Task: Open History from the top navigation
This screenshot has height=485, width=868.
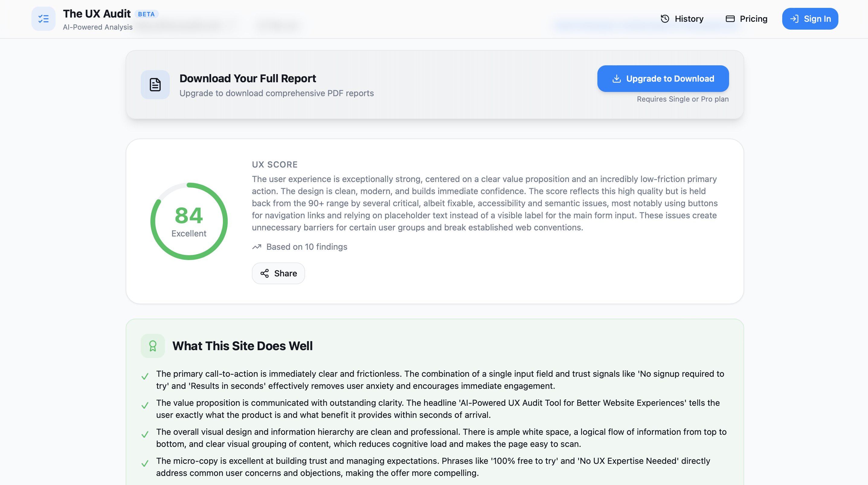Action: coord(689,18)
